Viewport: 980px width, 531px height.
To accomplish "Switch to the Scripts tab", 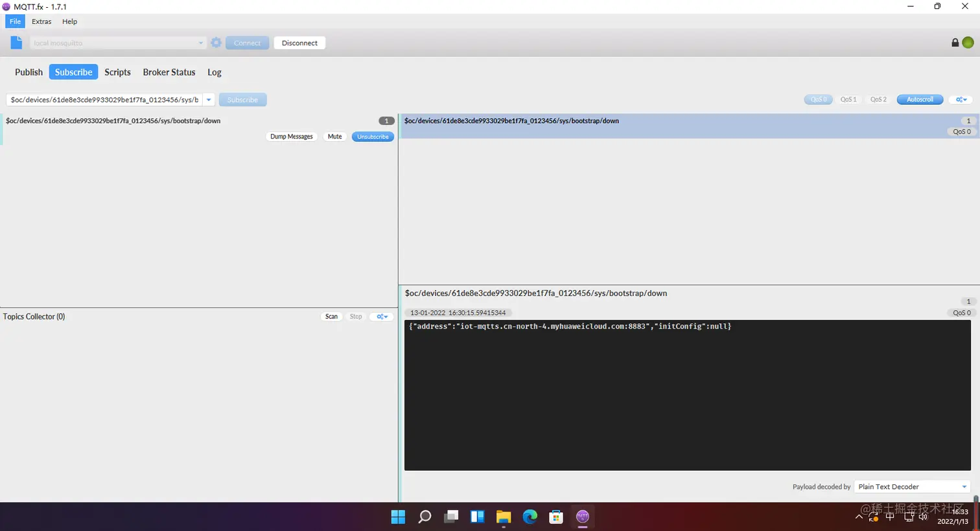I will pos(117,72).
